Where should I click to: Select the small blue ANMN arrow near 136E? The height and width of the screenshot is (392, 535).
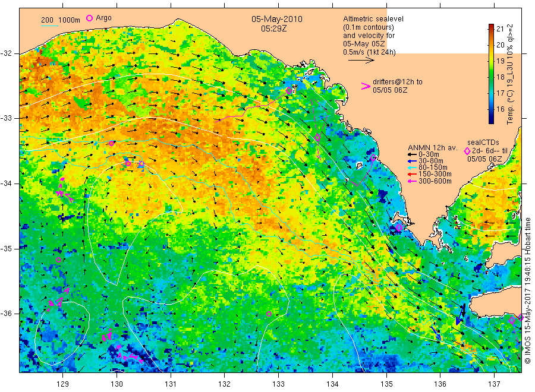click(x=436, y=333)
